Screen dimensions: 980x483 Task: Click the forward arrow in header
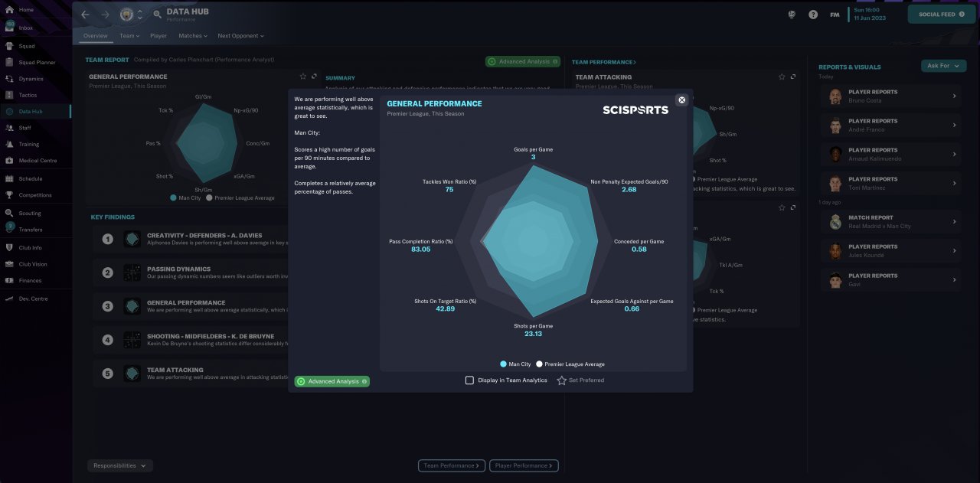click(x=106, y=15)
